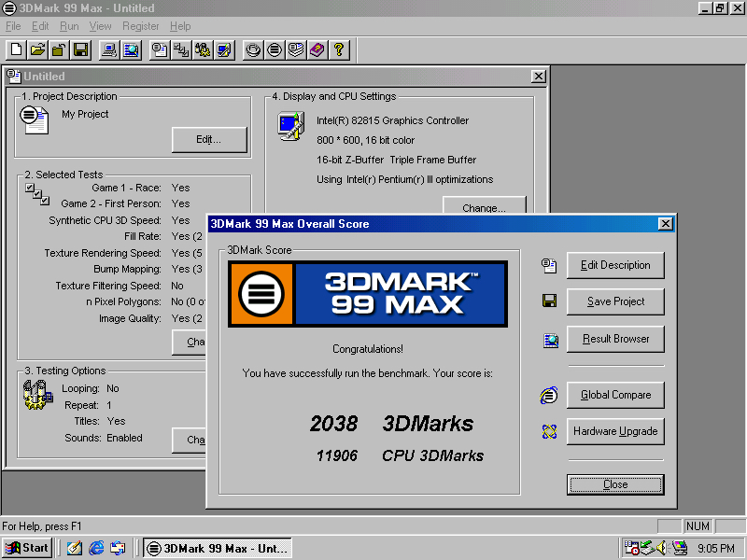Click the floppy icon beside Save Project
Viewport: 747px width, 560px height.
click(550, 301)
